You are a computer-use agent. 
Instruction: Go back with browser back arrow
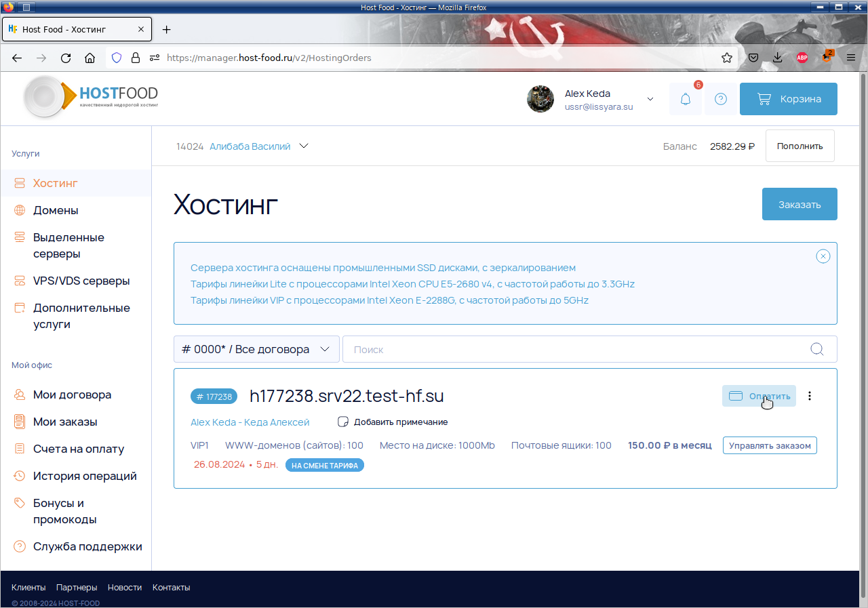click(x=17, y=58)
